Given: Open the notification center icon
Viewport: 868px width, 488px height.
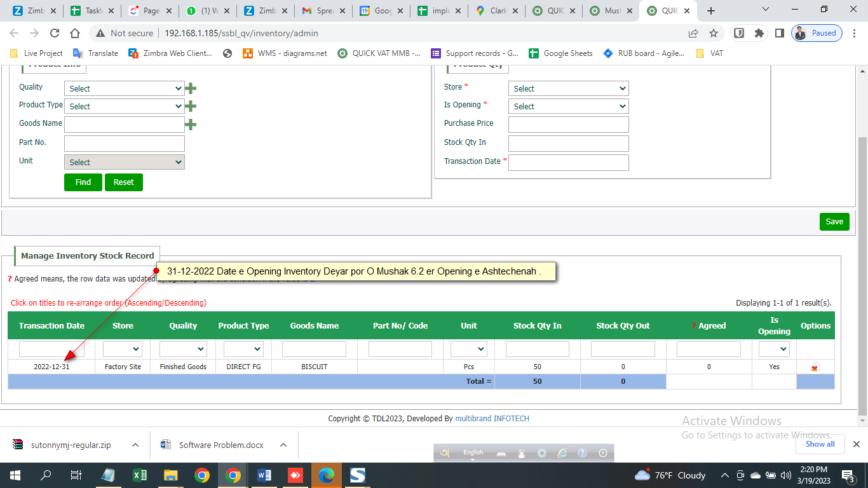Looking at the screenshot, I should click(x=848, y=475).
